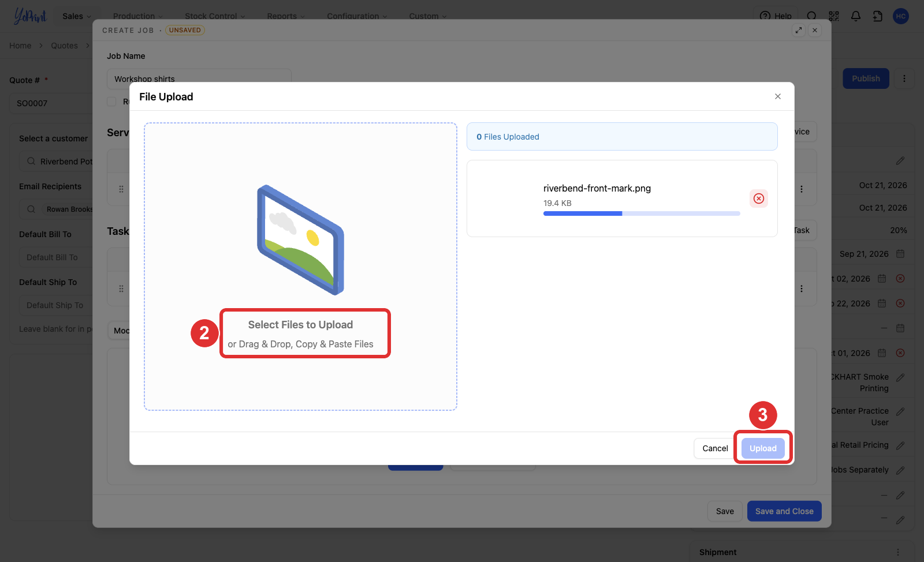Clear the date ending 22, 2026
This screenshot has height=562, width=924.
tap(900, 304)
